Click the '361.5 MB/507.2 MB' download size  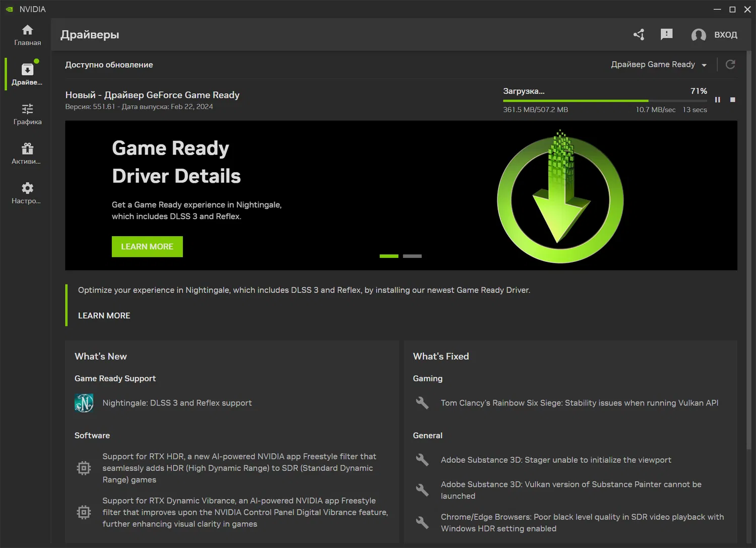click(x=535, y=110)
